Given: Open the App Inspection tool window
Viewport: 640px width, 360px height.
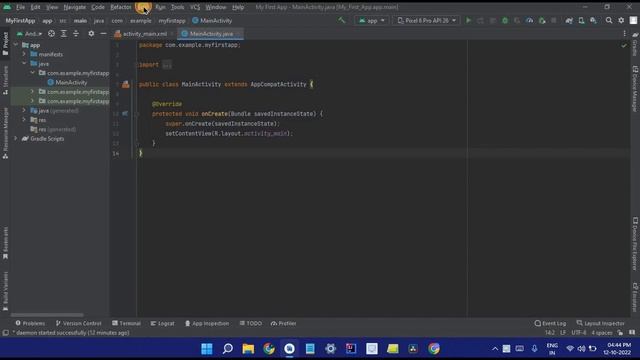Looking at the screenshot, I should tap(207, 323).
